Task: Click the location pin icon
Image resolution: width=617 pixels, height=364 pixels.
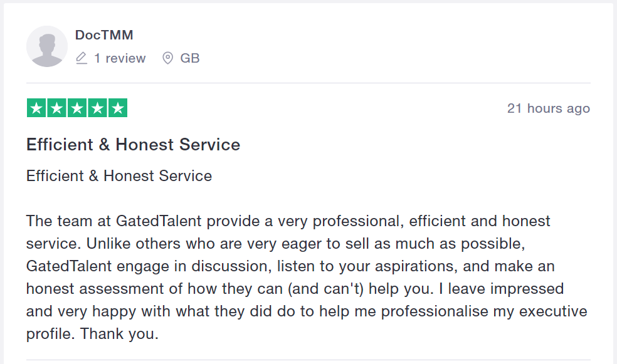Action: point(167,58)
